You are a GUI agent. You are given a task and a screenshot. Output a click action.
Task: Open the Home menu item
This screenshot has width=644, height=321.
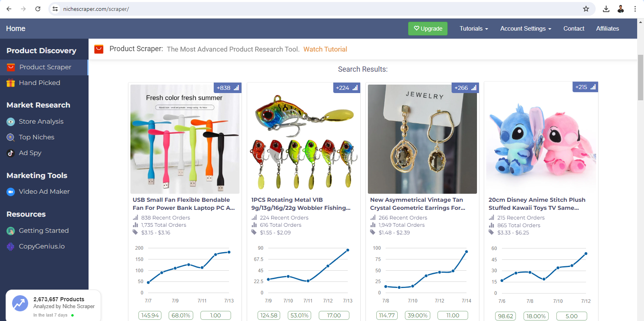click(x=16, y=29)
